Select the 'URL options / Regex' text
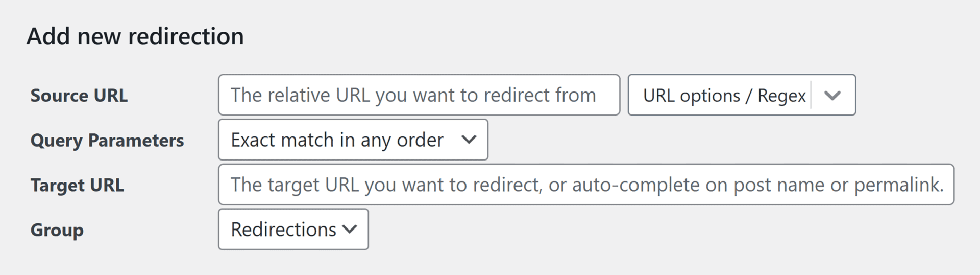 [724, 96]
